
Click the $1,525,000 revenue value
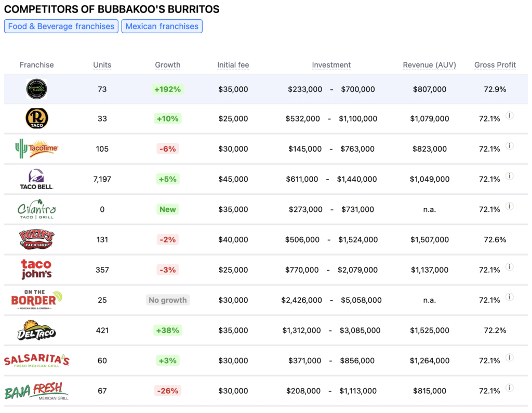429,330
